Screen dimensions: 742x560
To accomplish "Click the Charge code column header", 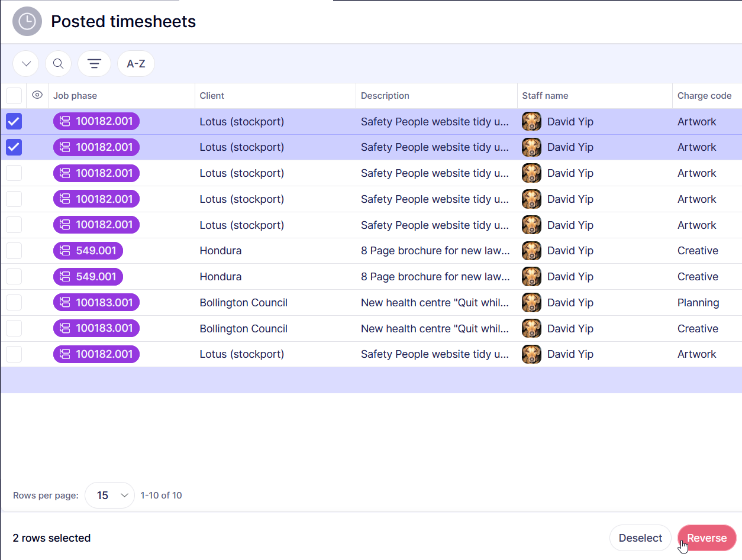I will [x=704, y=96].
